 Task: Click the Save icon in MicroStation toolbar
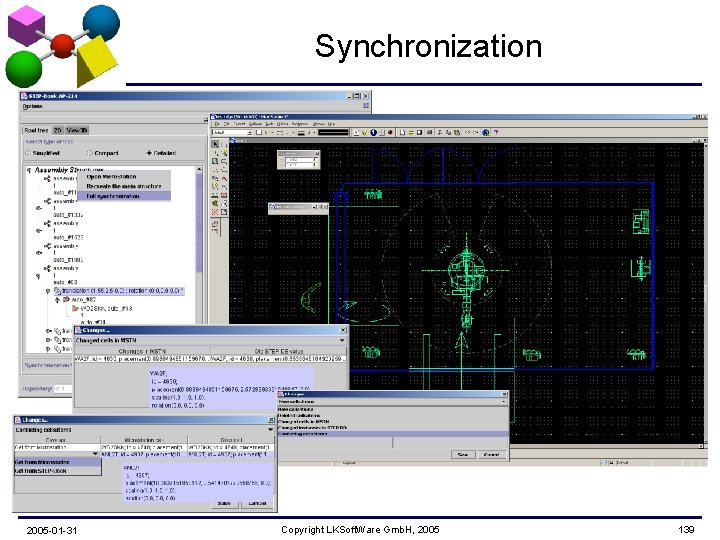(420, 133)
